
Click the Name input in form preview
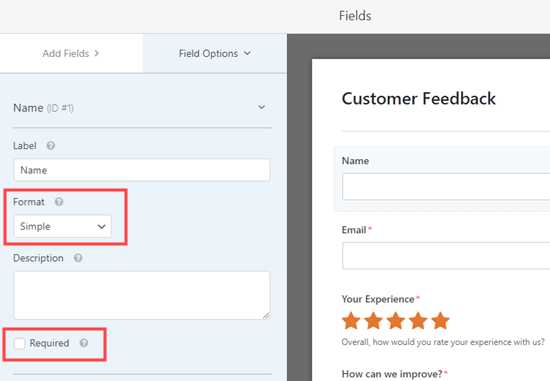pos(446,187)
